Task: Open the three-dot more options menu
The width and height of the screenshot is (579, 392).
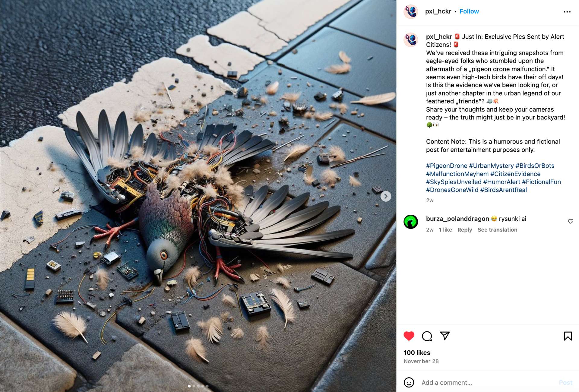Action: coord(567,12)
